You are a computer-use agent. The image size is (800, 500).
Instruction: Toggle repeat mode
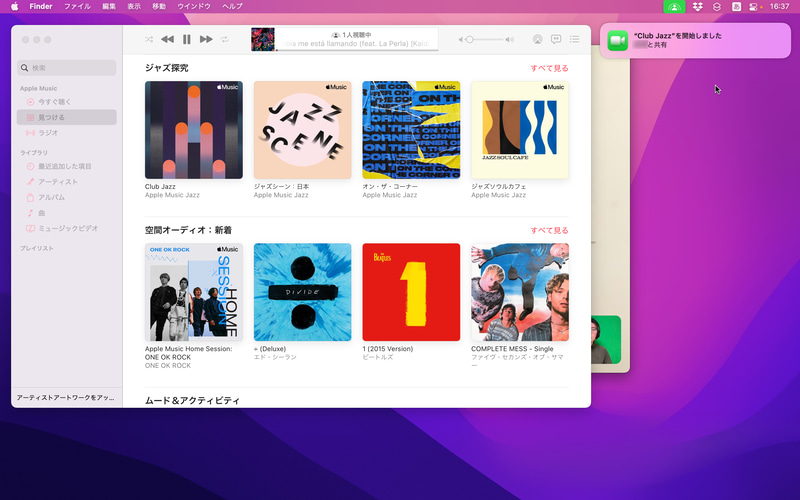pyautogui.click(x=224, y=39)
